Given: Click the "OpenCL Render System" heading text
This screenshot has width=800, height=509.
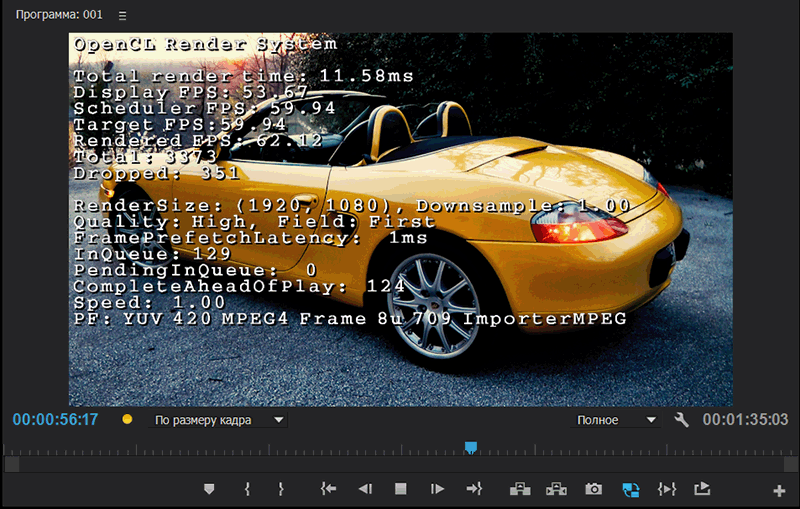Looking at the screenshot, I should (x=205, y=44).
